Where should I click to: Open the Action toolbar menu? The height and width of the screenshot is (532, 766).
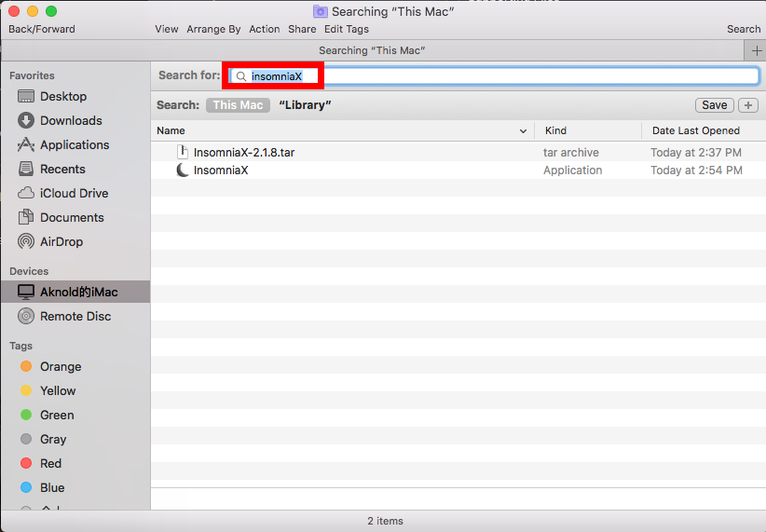point(264,29)
